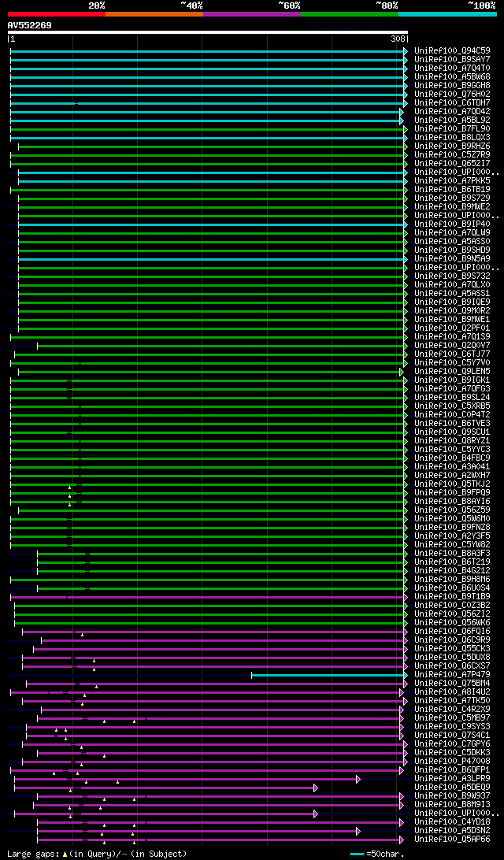This screenshot has width=504, height=860.
Task: Click the UniRef100_Q9M0R2 label
Action: (x=453, y=311)
